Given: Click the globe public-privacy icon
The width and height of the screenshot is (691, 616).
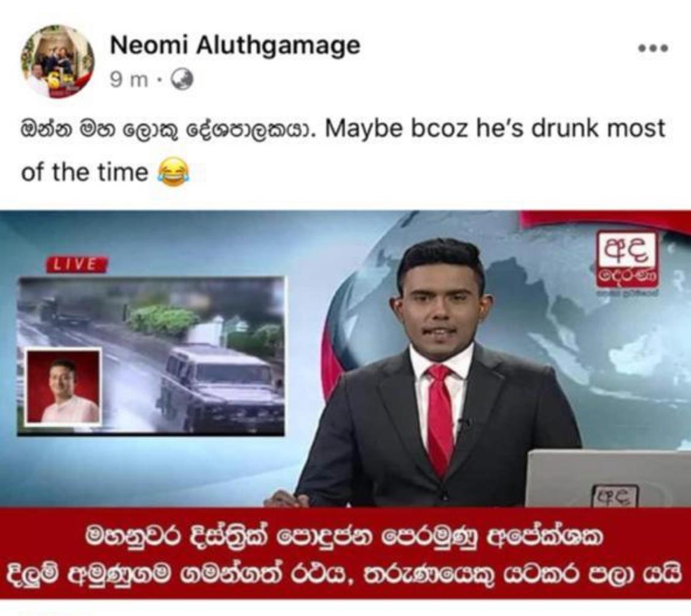Looking at the screenshot, I should click(x=182, y=79).
